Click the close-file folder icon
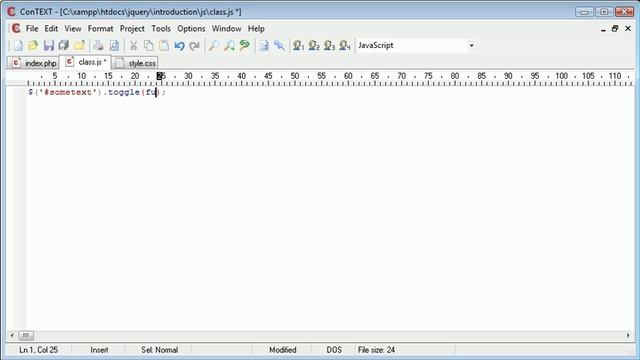This screenshot has height=360, width=640. point(80,45)
